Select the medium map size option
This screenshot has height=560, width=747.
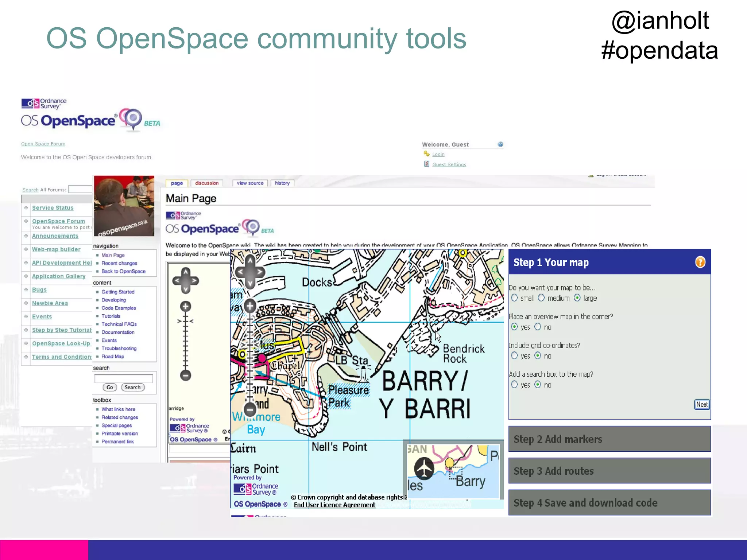541,298
